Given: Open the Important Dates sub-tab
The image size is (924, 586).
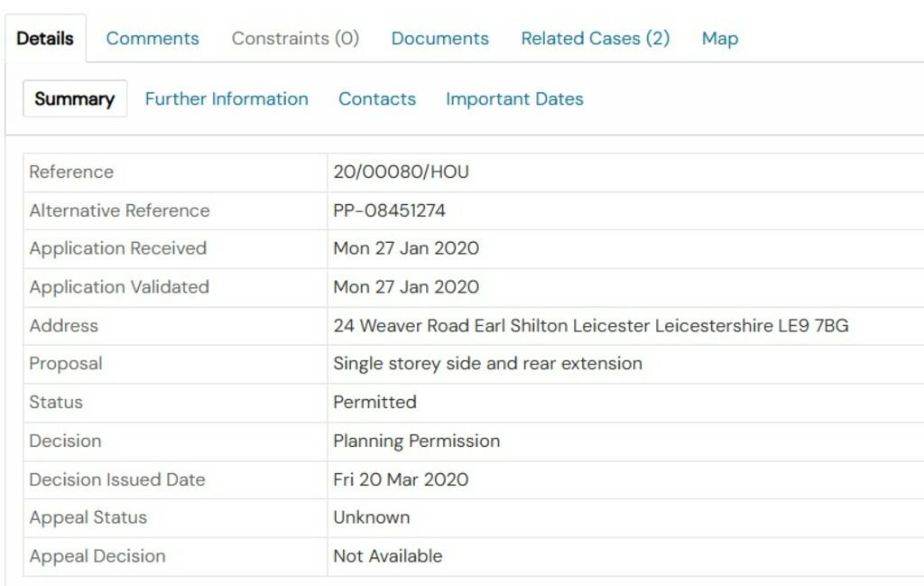Looking at the screenshot, I should [514, 99].
